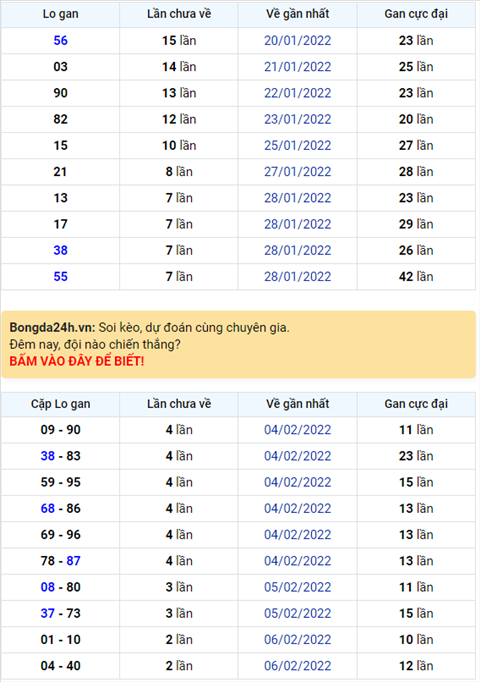This screenshot has height=682, width=480.
Task: Select '12 lần' maximum in row 04 - 40
Action: [x=416, y=665]
